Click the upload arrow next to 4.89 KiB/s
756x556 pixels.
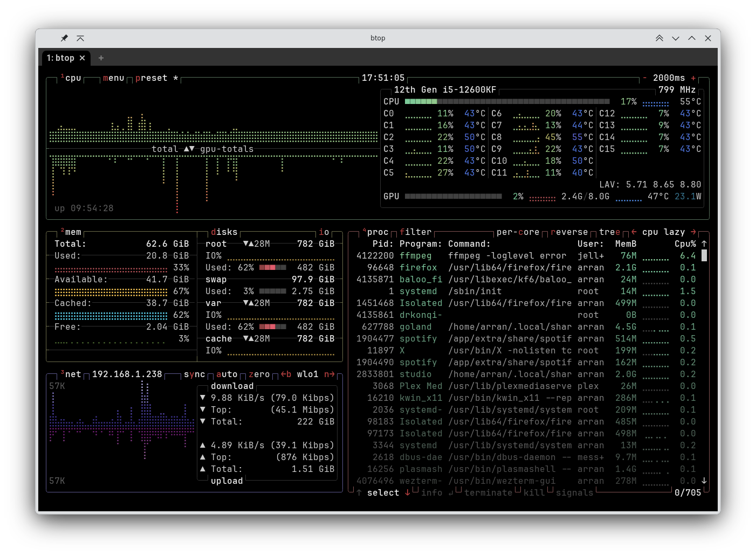point(203,446)
